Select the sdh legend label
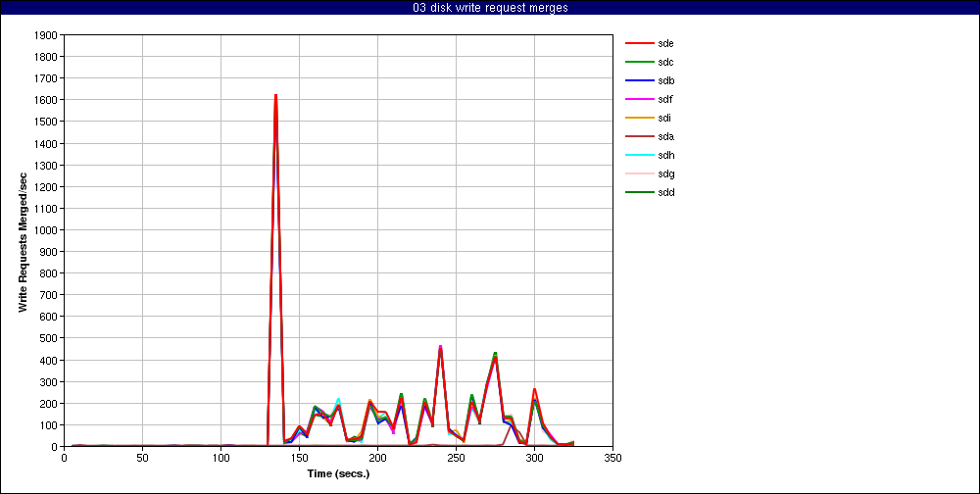980x494 pixels. tap(665, 155)
